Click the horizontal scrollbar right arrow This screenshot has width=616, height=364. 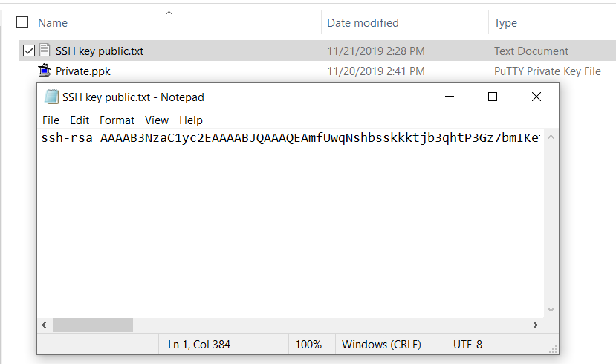point(535,325)
